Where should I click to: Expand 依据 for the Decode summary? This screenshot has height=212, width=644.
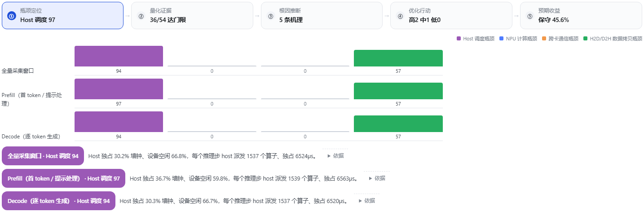point(366,201)
